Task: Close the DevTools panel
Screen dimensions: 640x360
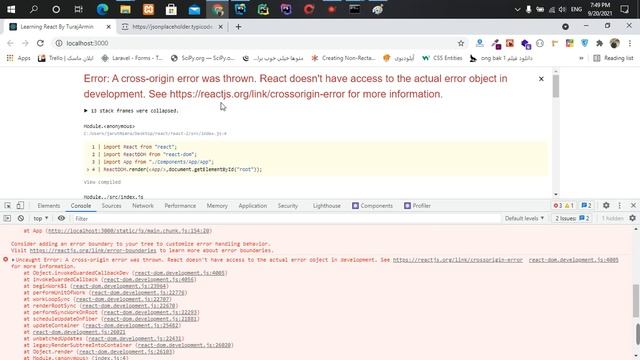Action: click(633, 206)
